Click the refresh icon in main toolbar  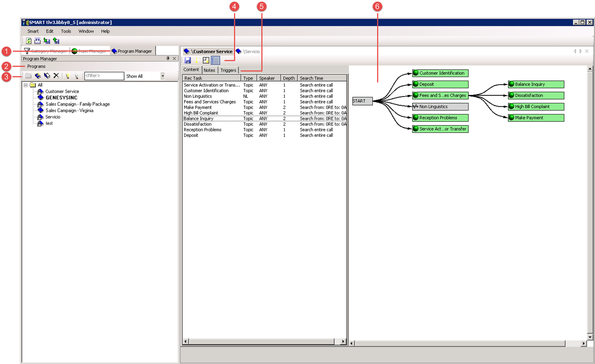tap(29, 41)
